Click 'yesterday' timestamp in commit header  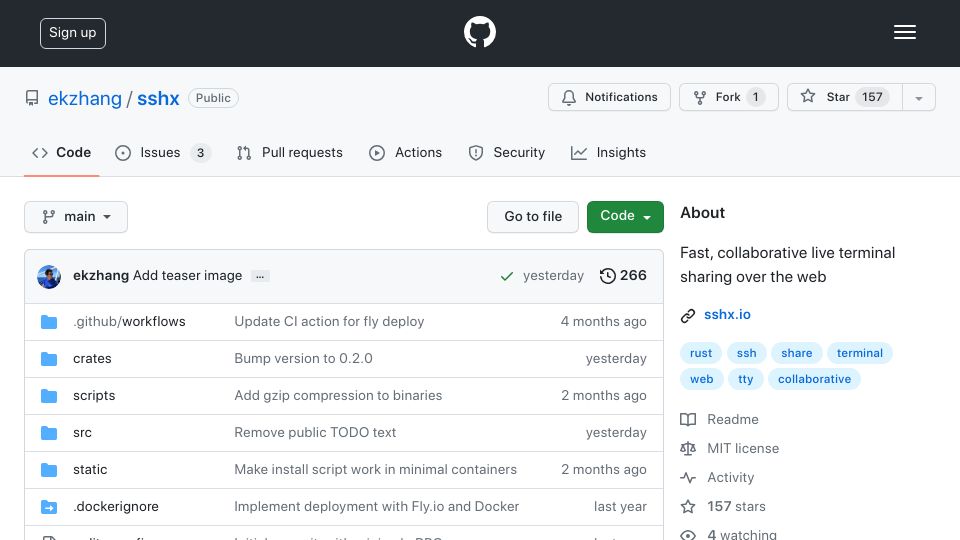[553, 276]
